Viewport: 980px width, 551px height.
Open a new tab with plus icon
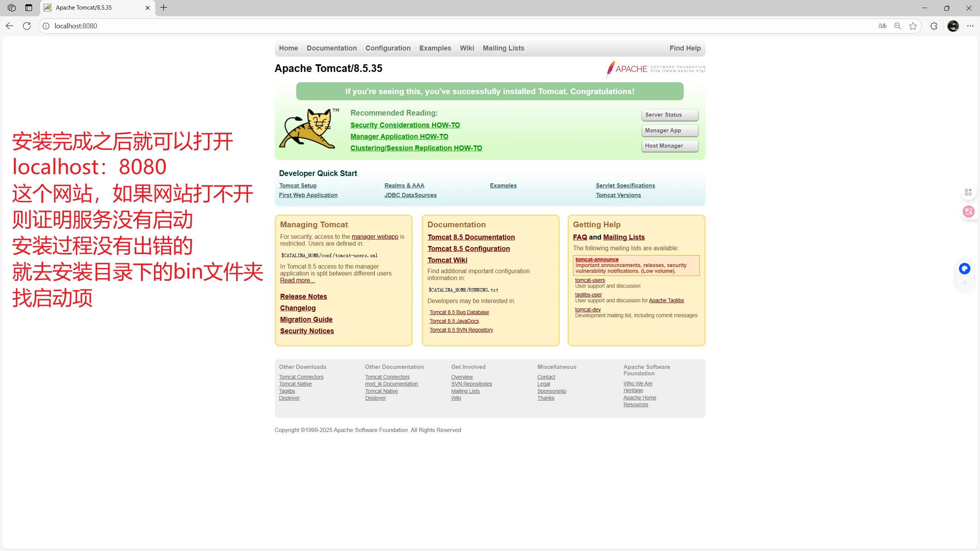tap(163, 8)
